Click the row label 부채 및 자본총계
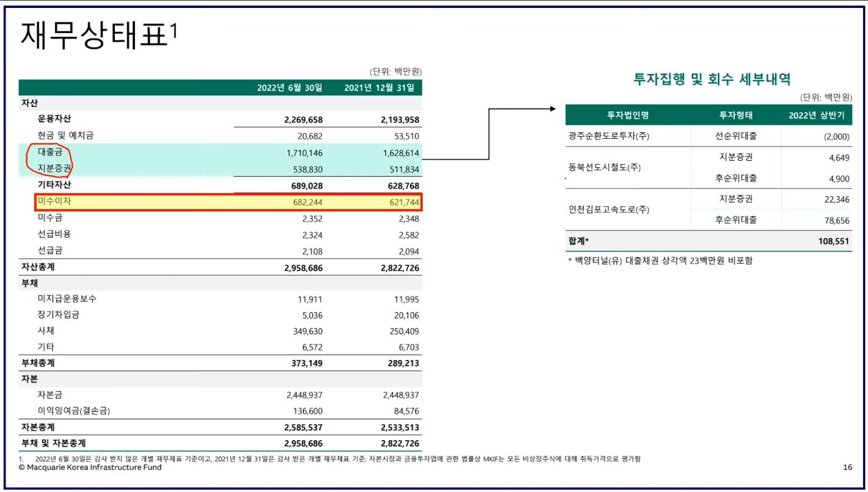The image size is (868, 492). [53, 442]
